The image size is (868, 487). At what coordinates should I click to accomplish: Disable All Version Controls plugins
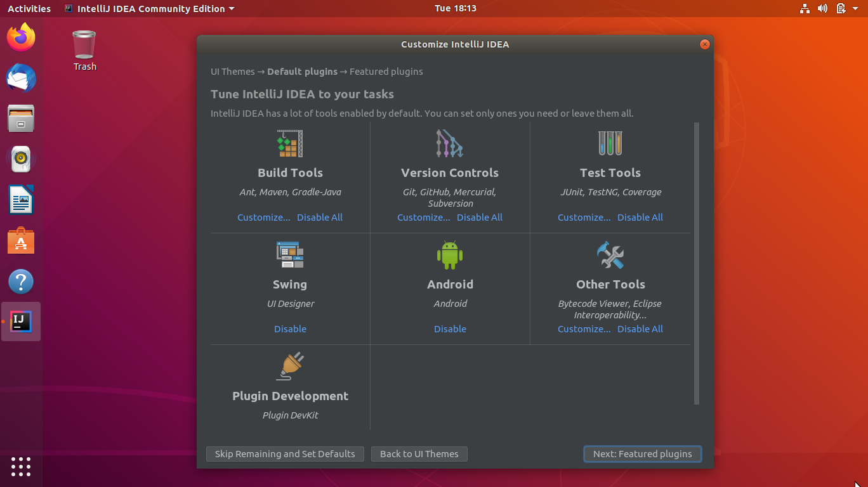(480, 217)
